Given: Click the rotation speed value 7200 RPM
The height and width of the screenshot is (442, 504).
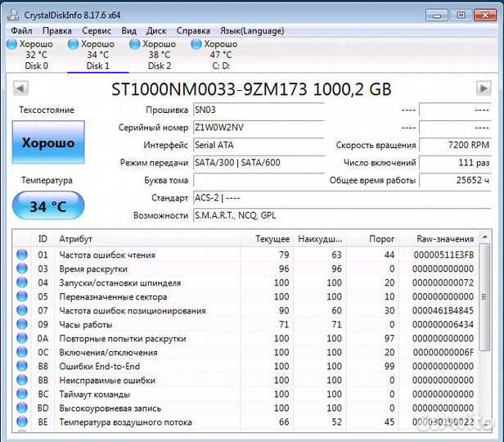Looking at the screenshot, I should [x=455, y=146].
